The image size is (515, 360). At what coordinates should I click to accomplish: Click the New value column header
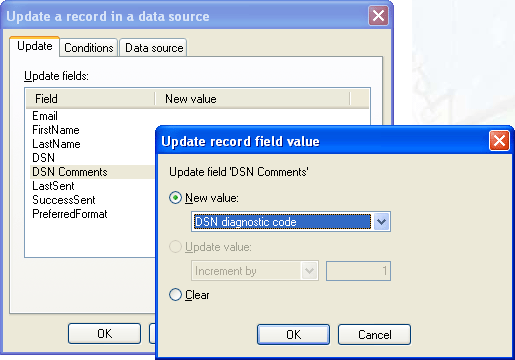pyautogui.click(x=252, y=99)
